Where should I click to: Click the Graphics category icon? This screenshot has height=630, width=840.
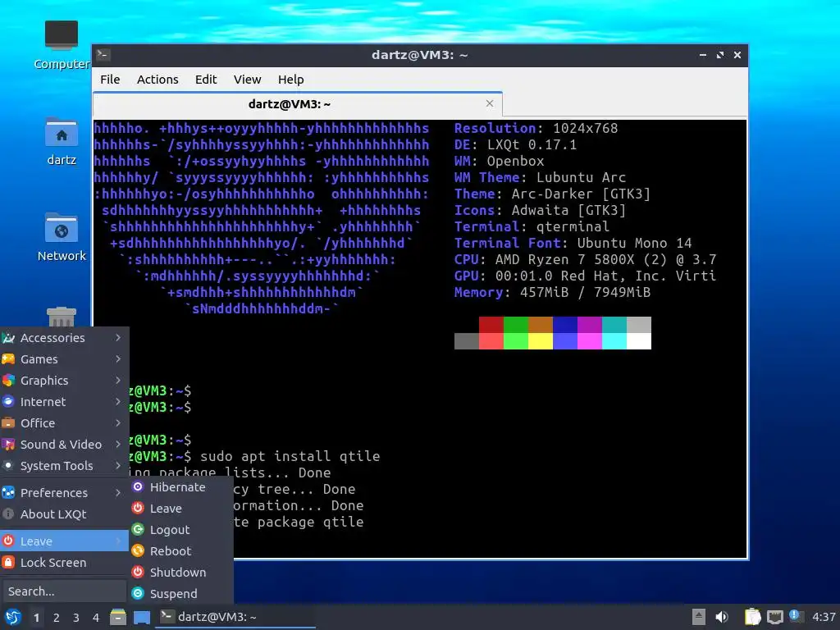click(8, 381)
